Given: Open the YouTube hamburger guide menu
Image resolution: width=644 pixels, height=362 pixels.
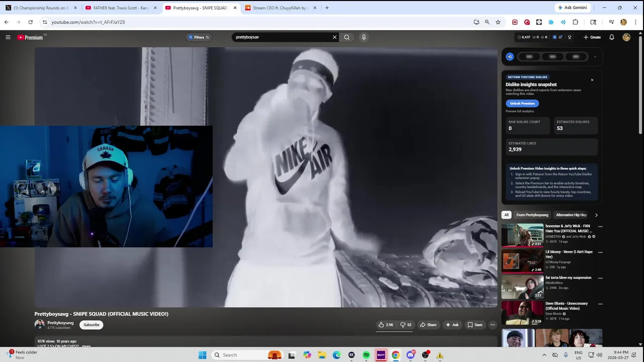Looking at the screenshot, I should click(8, 37).
